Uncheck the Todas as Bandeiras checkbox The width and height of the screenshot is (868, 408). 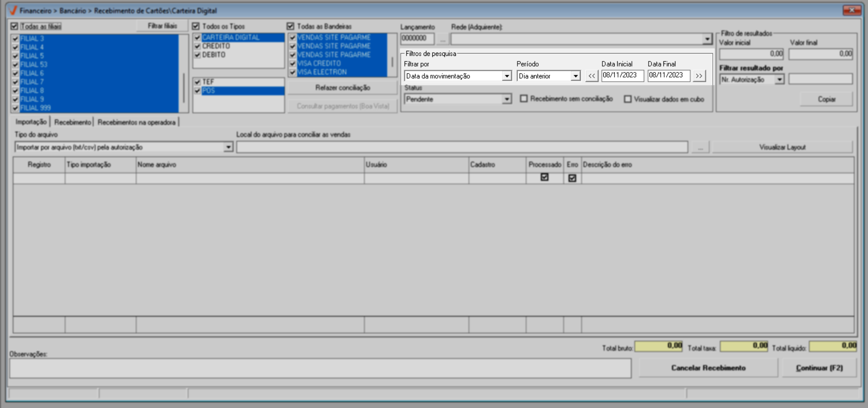click(x=291, y=26)
